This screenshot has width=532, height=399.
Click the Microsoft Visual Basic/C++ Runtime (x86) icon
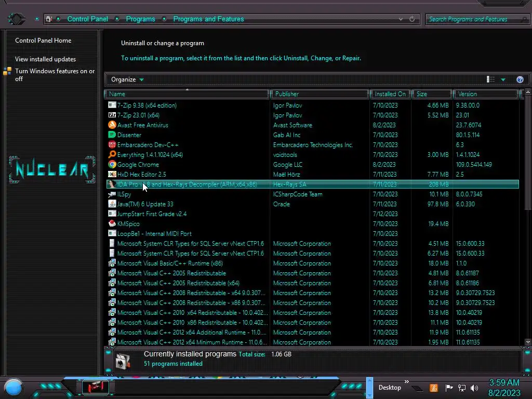tap(112, 263)
